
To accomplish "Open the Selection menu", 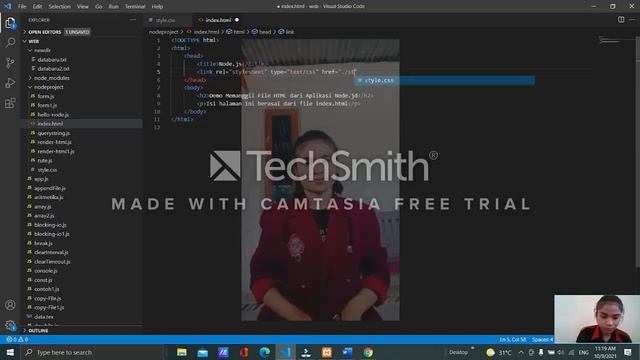I will tap(60, 7).
